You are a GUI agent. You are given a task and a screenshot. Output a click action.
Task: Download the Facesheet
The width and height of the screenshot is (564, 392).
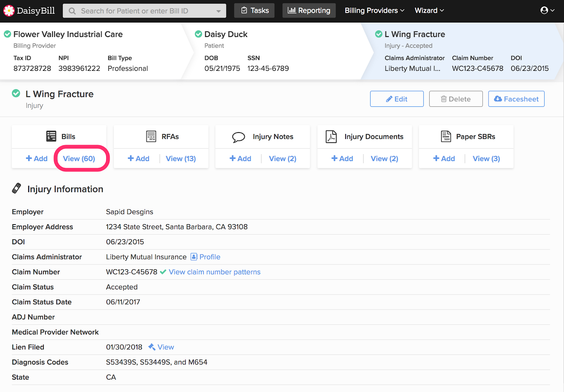tap(516, 99)
